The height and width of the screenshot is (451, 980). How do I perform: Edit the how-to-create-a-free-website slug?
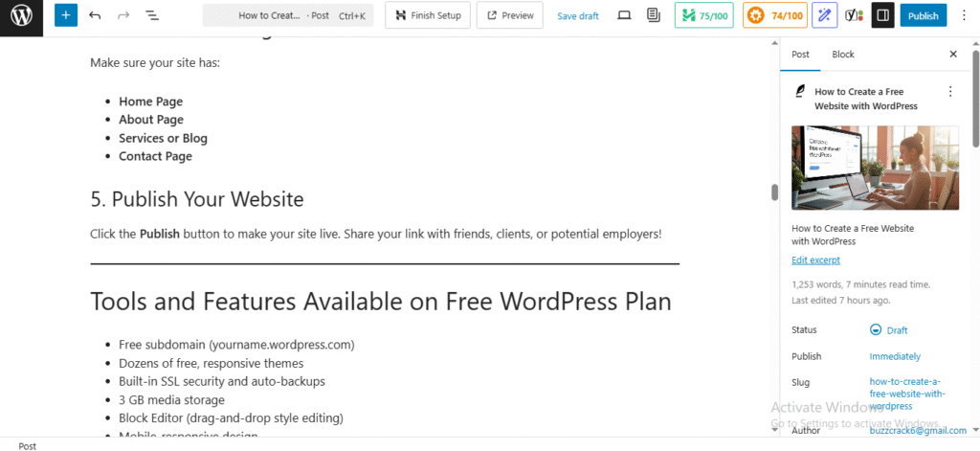pyautogui.click(x=907, y=395)
